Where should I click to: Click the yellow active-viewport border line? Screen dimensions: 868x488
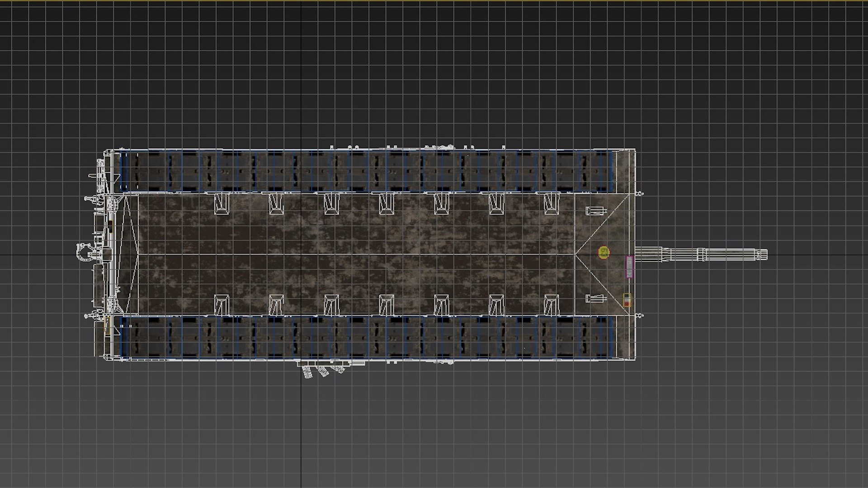tap(434, 1)
